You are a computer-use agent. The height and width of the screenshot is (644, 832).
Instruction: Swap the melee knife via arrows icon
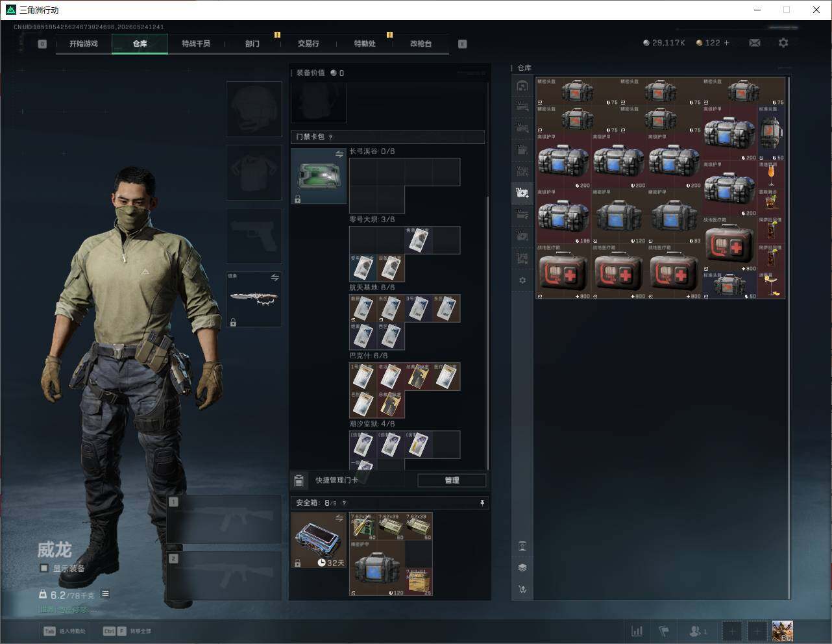275,278
